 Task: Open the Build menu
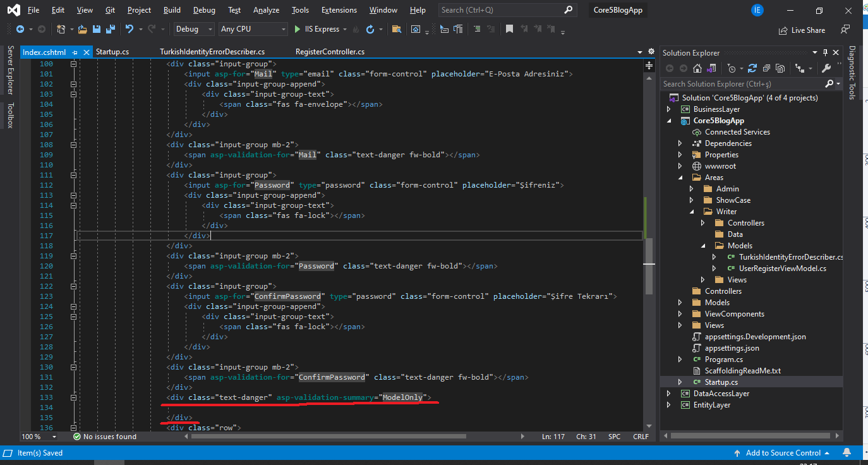[172, 10]
